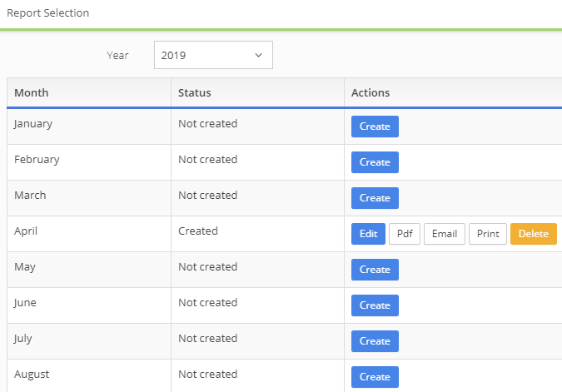Image resolution: width=562 pixels, height=392 pixels.
Task: Delete the April report
Action: 533,234
